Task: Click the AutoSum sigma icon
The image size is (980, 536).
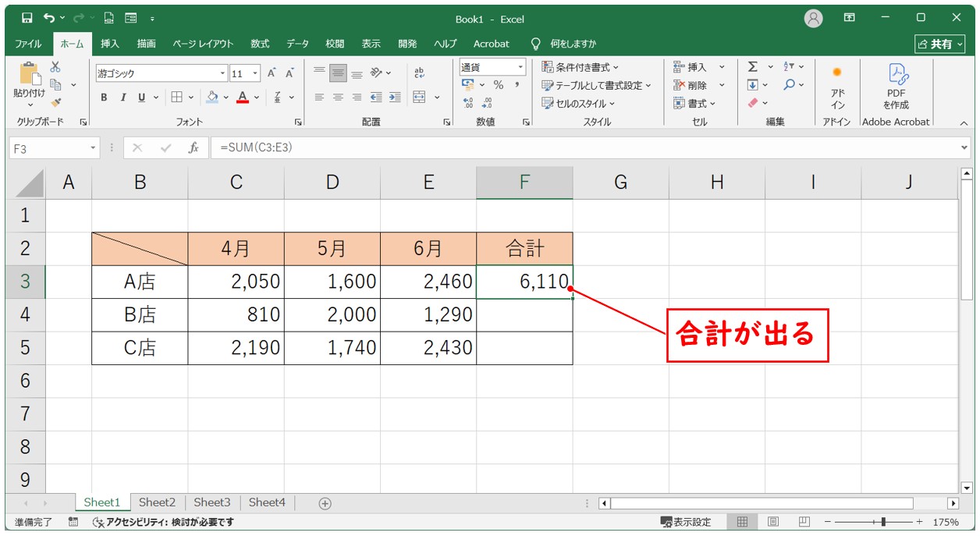Action: (752, 67)
